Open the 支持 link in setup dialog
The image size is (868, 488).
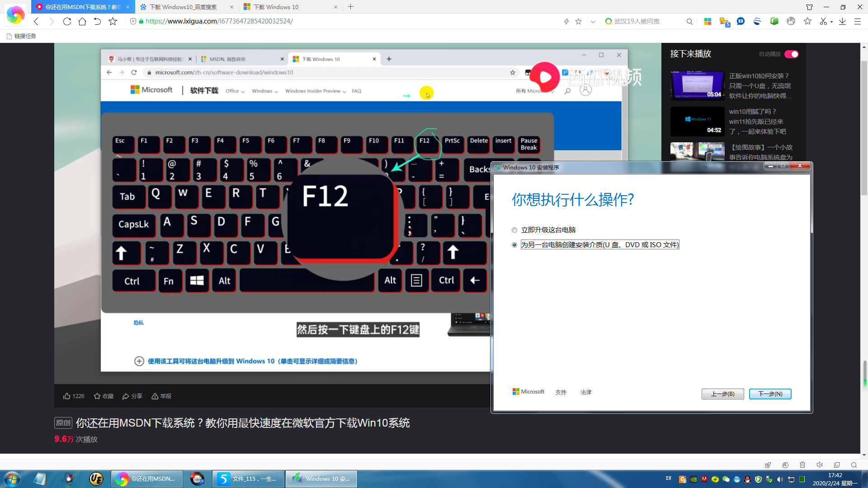pos(561,392)
